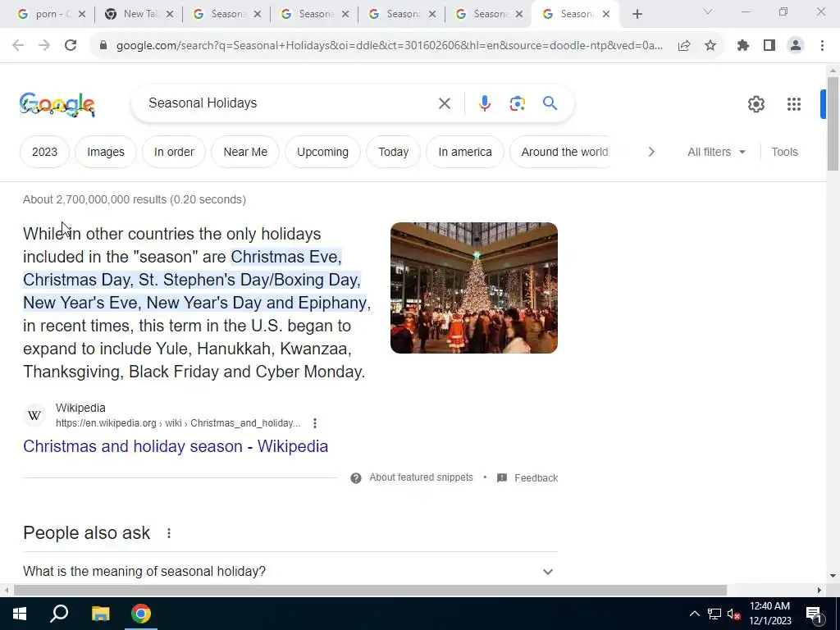Click the Feedback link
The height and width of the screenshot is (630, 840).
[536, 478]
